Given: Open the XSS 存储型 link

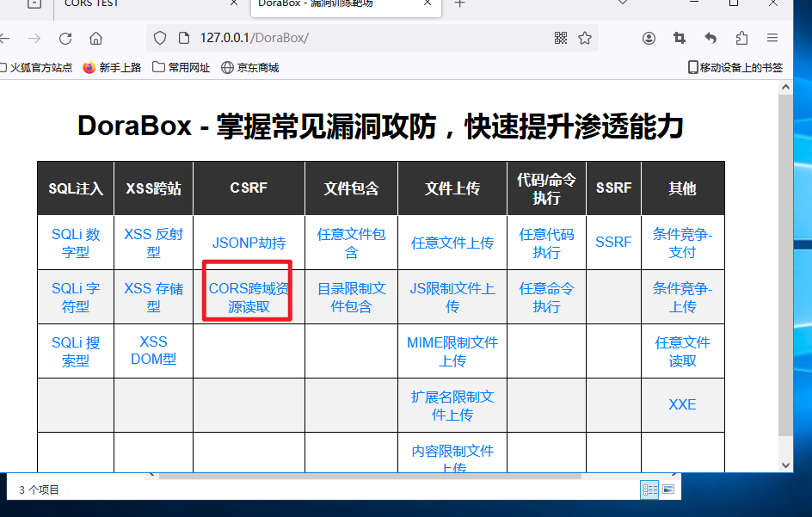Looking at the screenshot, I should click(153, 298).
